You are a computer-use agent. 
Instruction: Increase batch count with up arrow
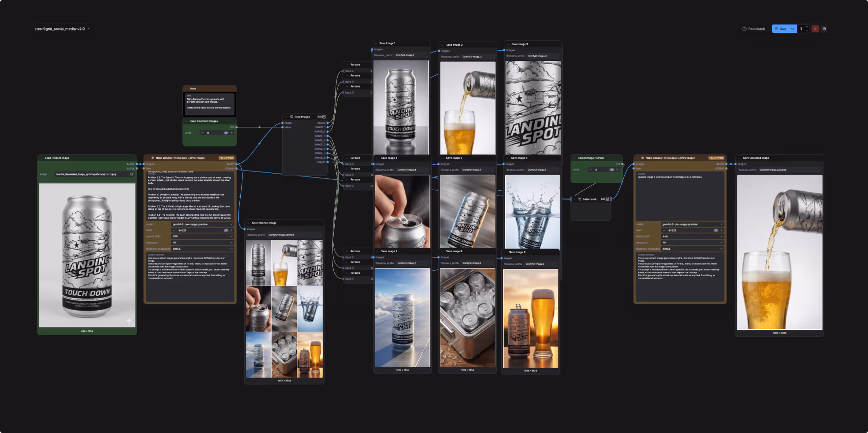pos(807,27)
